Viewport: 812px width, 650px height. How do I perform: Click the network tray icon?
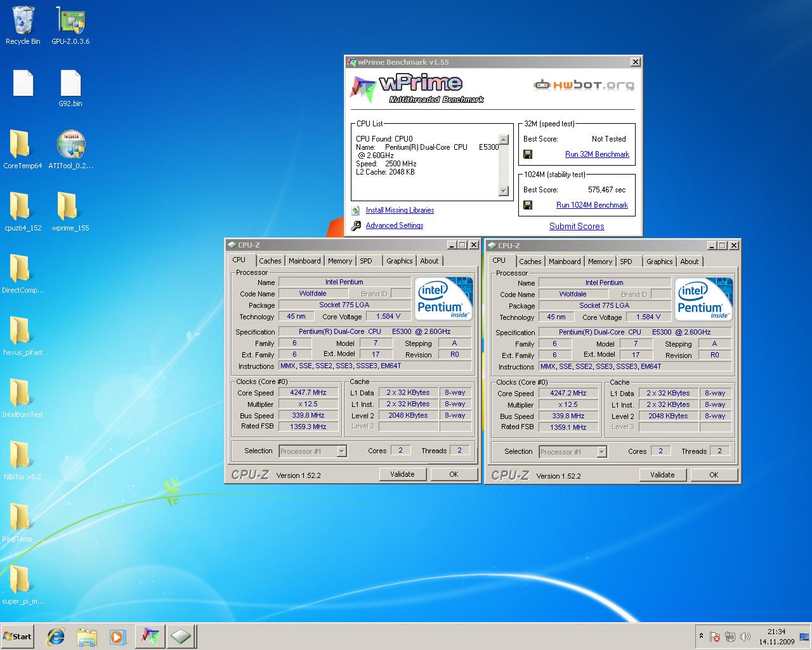coord(730,637)
